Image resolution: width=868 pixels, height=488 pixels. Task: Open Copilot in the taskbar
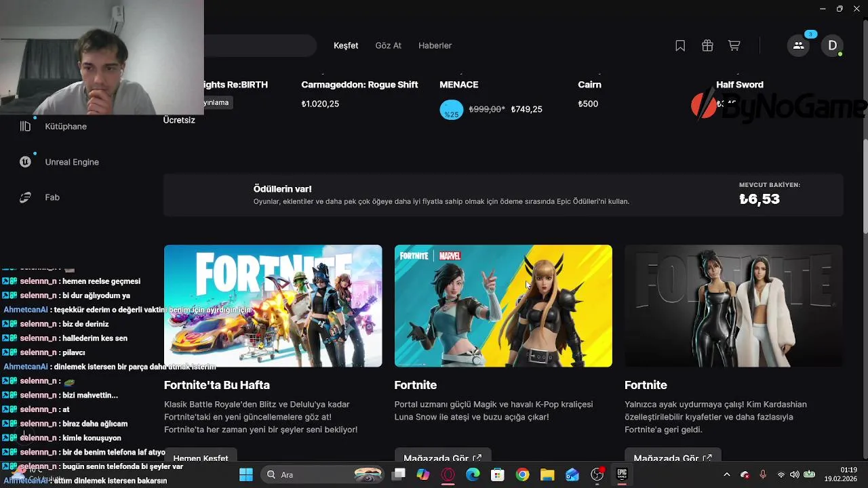coord(423,474)
